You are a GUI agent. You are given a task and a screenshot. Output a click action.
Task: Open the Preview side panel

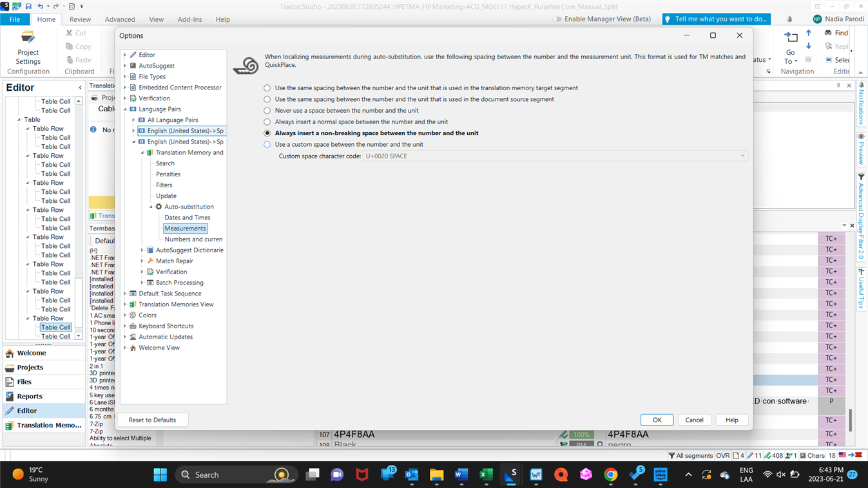[861, 149]
